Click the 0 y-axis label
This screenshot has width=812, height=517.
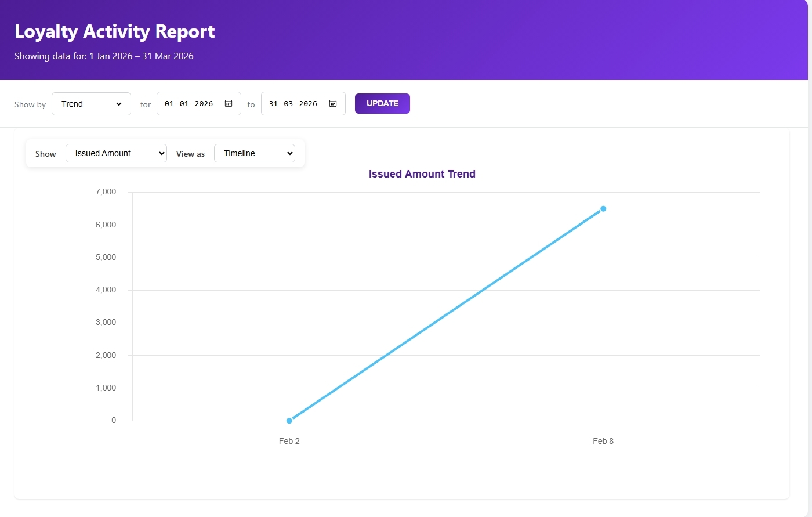point(114,421)
